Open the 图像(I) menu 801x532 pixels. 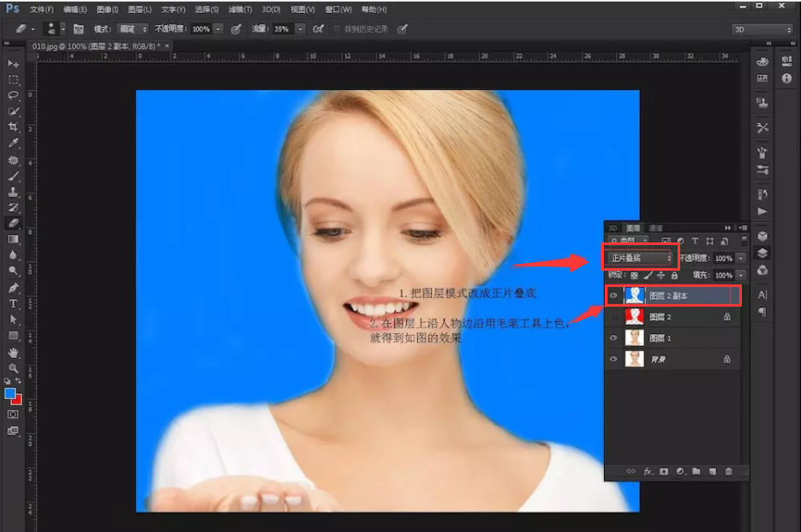[108, 9]
